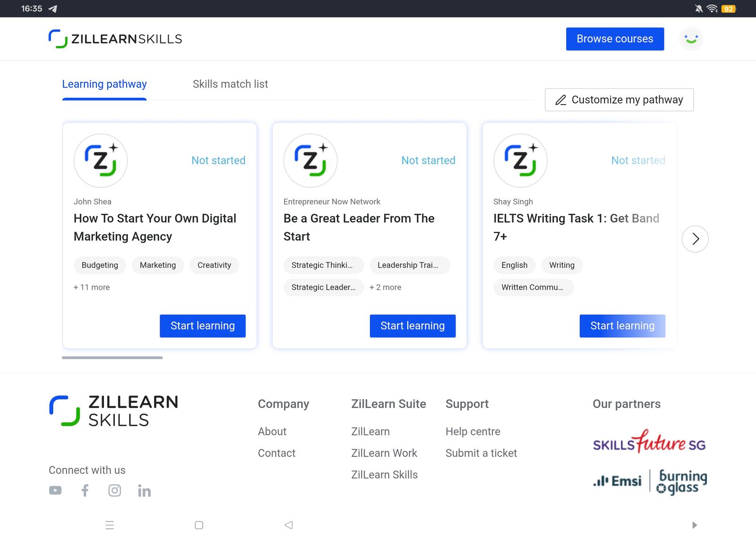Open the YouTube social link icon
The image size is (756, 540).
coord(55,490)
